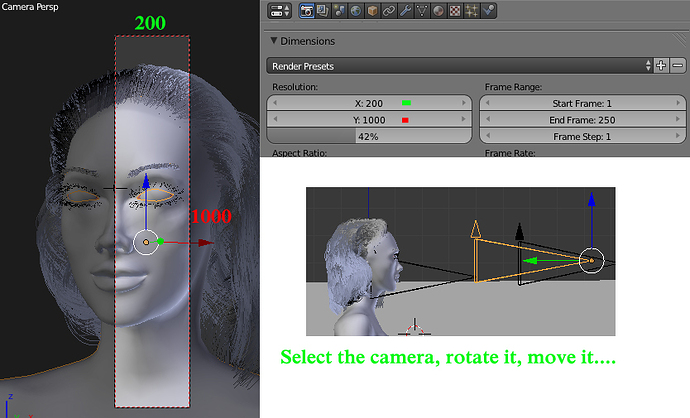Click green Y-axis arrow in side view
690x418 pixels.
point(530,261)
